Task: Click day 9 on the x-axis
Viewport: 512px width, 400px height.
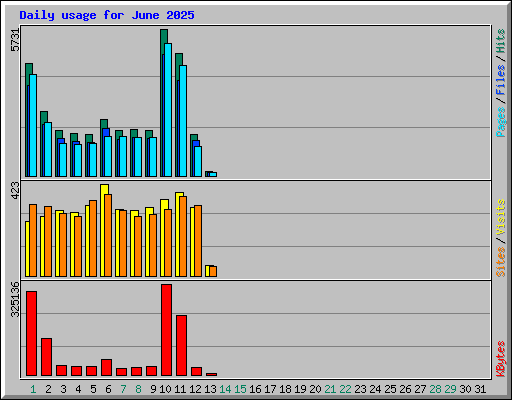Action: (x=153, y=389)
